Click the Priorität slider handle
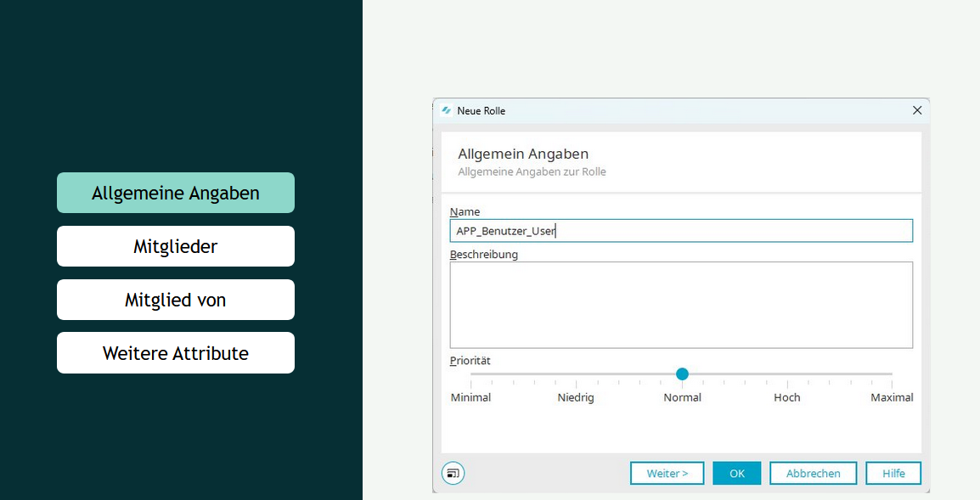980x500 pixels. tap(682, 374)
